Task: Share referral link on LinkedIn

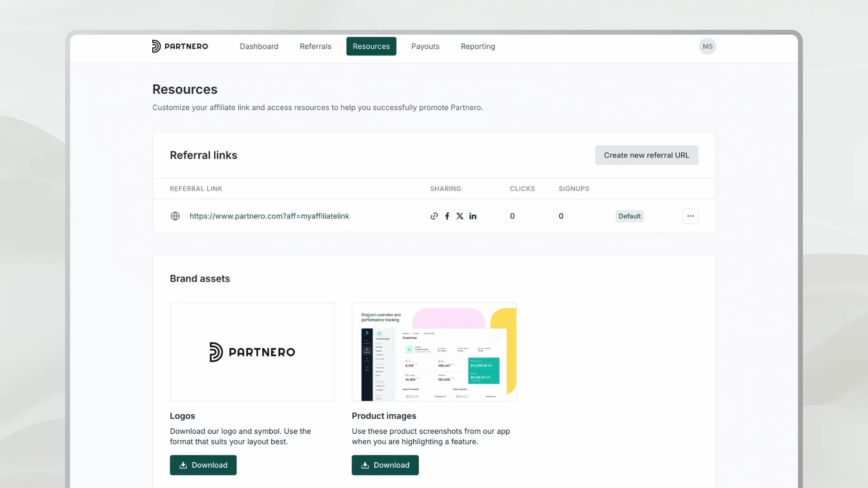Action: 473,216
